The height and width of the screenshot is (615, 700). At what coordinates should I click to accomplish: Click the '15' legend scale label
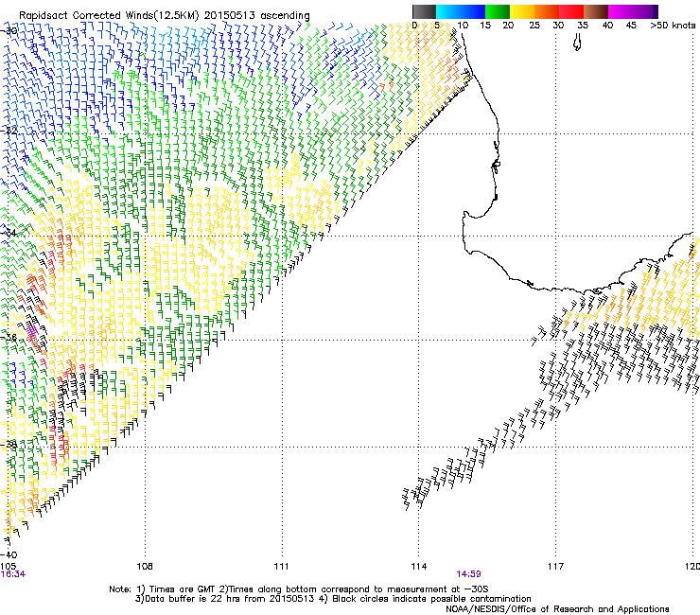pos(485,26)
